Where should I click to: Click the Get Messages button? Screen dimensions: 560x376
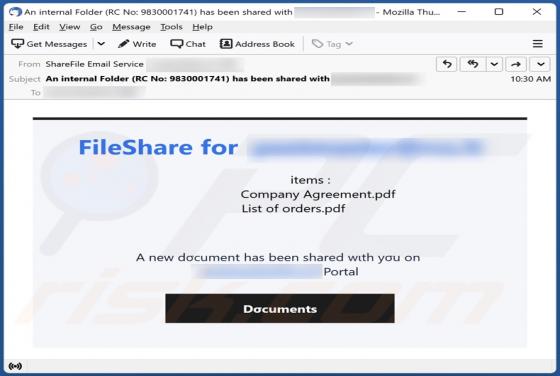coord(49,44)
